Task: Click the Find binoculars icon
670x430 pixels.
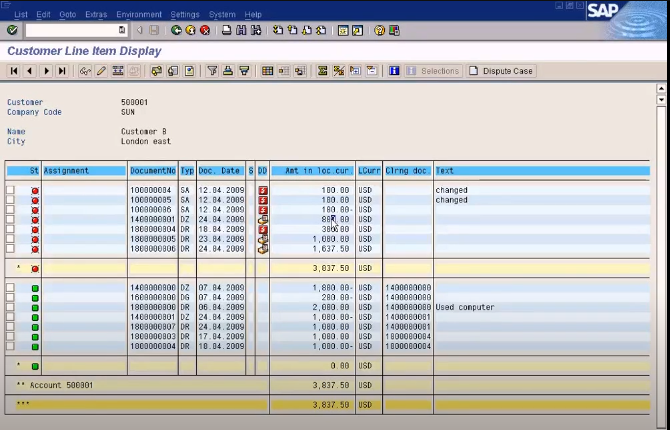Action: [241, 30]
